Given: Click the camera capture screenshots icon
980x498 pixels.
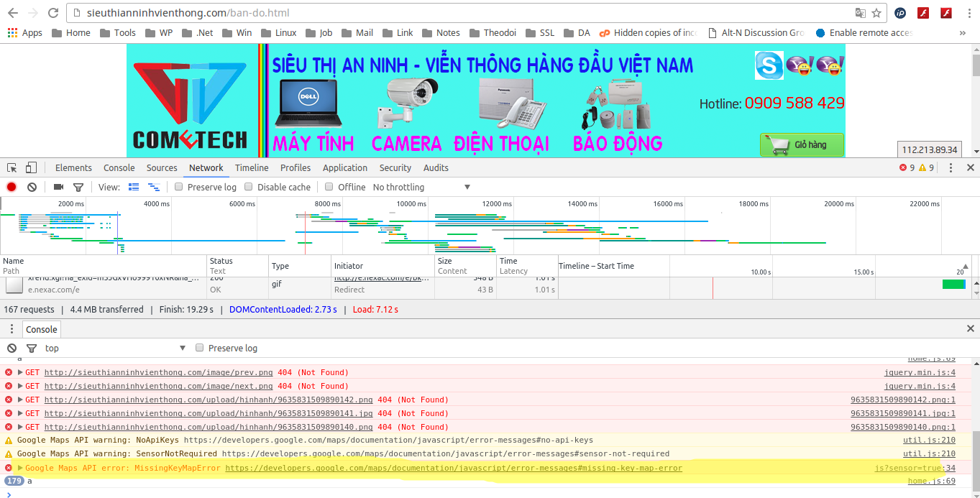Looking at the screenshot, I should click(59, 187).
